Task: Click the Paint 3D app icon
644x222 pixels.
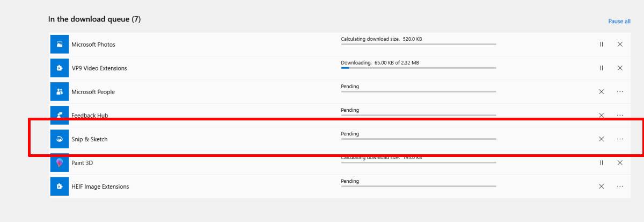Action: point(60,162)
